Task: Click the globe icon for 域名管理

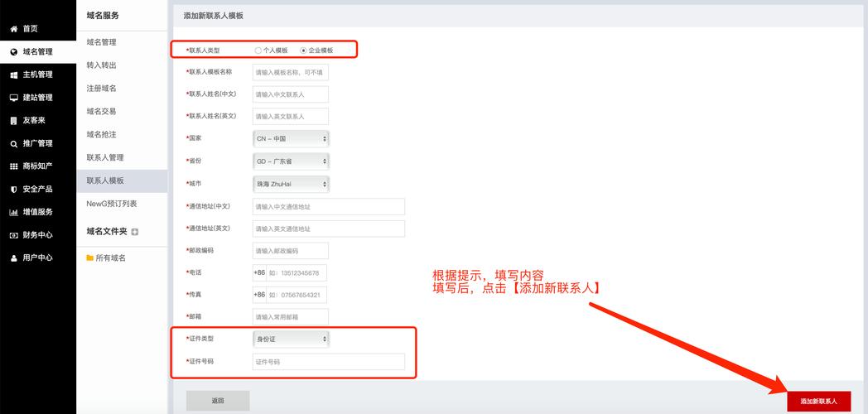Action: [13, 52]
